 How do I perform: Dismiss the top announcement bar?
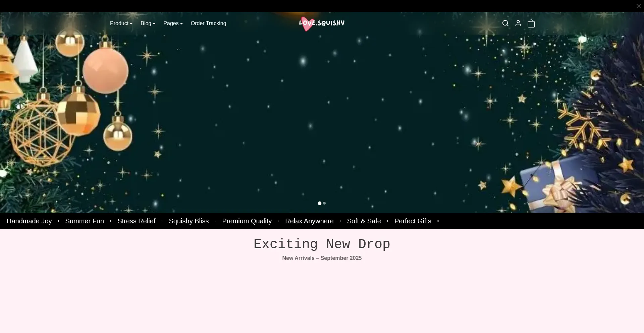(638, 6)
